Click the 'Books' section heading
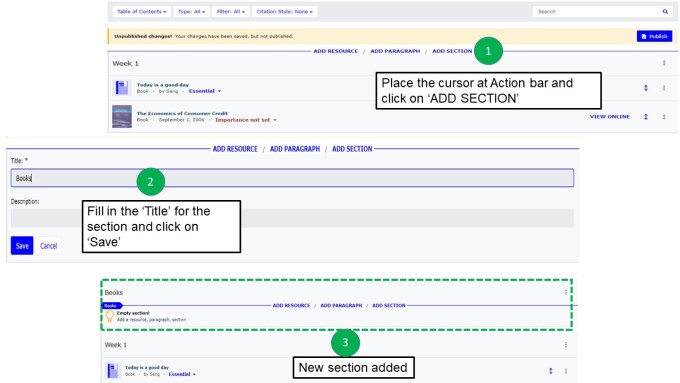 [114, 293]
